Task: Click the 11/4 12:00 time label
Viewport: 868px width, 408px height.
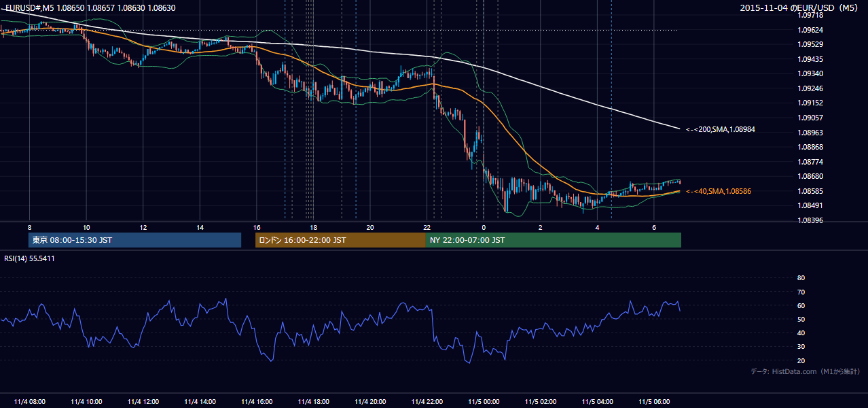Action: tap(143, 402)
